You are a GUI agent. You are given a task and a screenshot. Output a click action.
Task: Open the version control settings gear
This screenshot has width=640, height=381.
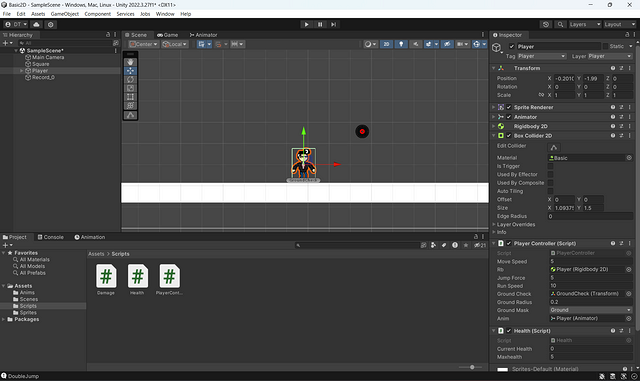tap(51, 25)
